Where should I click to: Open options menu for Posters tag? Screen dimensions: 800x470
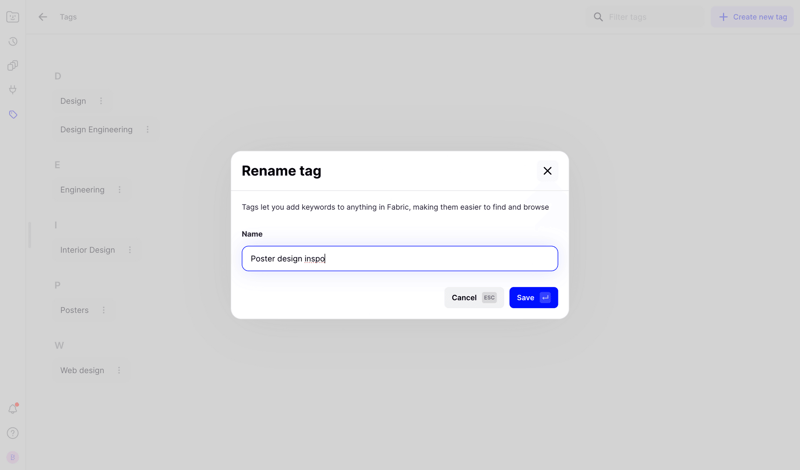click(x=103, y=310)
